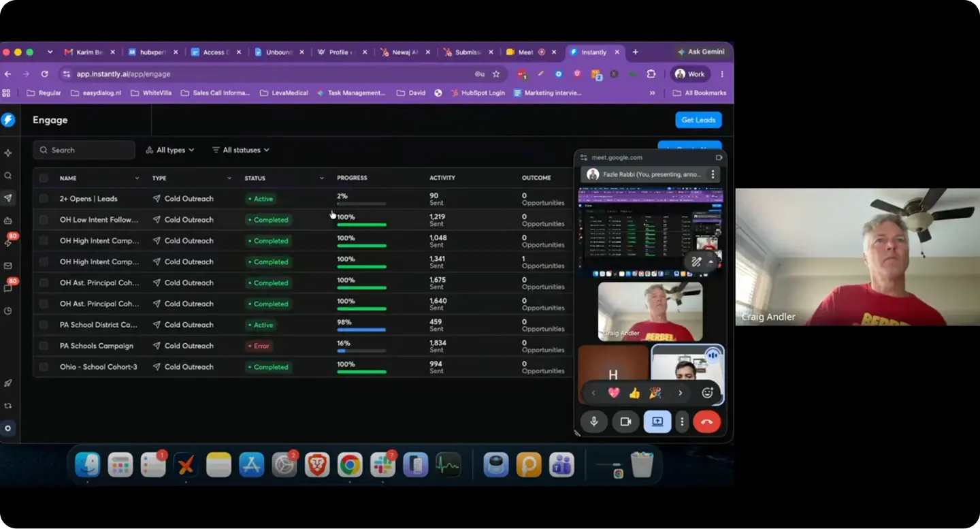The width and height of the screenshot is (980, 529).
Task: Switch to the Karim Gmail tab
Action: coord(89,52)
